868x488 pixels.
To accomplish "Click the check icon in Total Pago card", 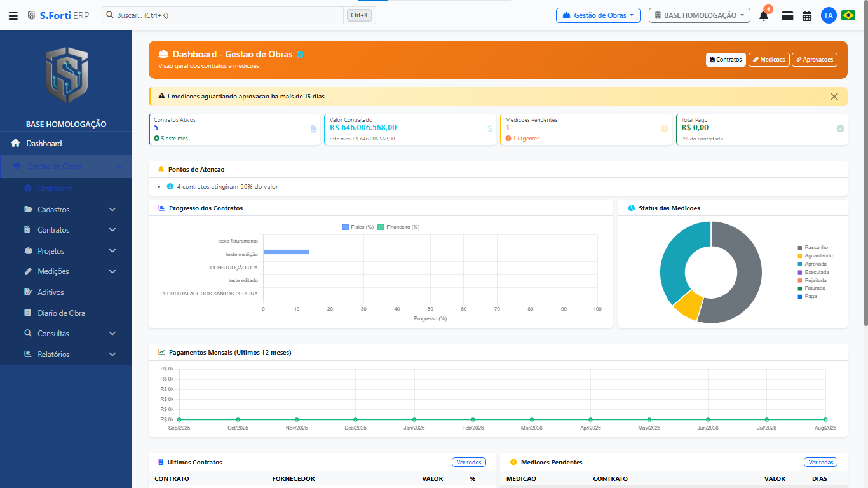I will [x=840, y=128].
